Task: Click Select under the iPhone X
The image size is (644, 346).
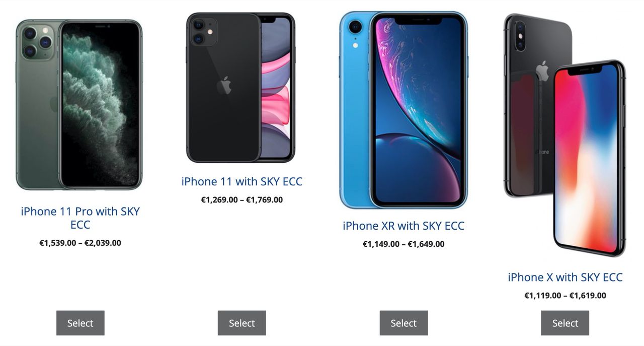Action: click(x=565, y=323)
